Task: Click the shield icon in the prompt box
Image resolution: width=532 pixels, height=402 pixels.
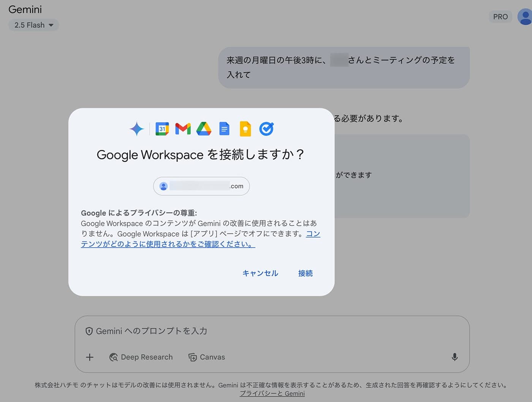Action: click(89, 331)
